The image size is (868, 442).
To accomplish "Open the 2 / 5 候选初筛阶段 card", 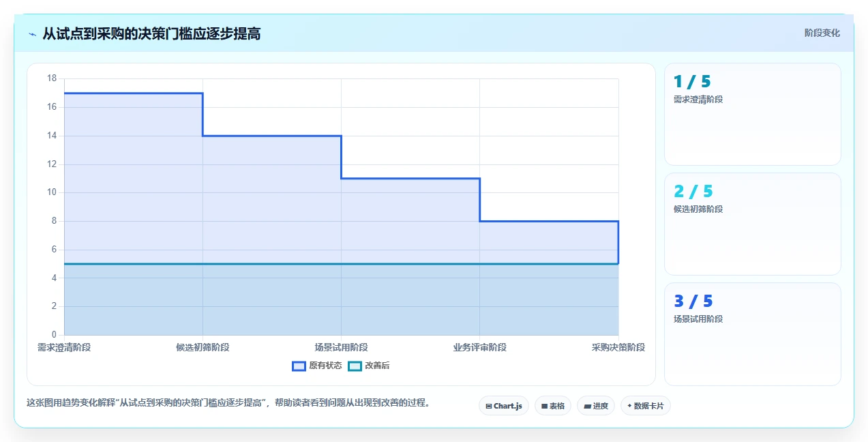I will point(753,224).
